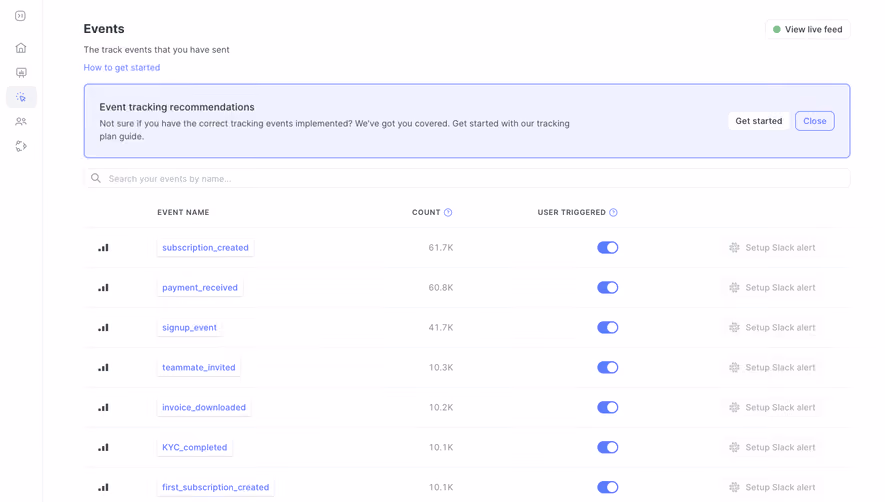Screen dimensions: 885x502
Task: Click the 60.8K count value
Action: (441, 287)
